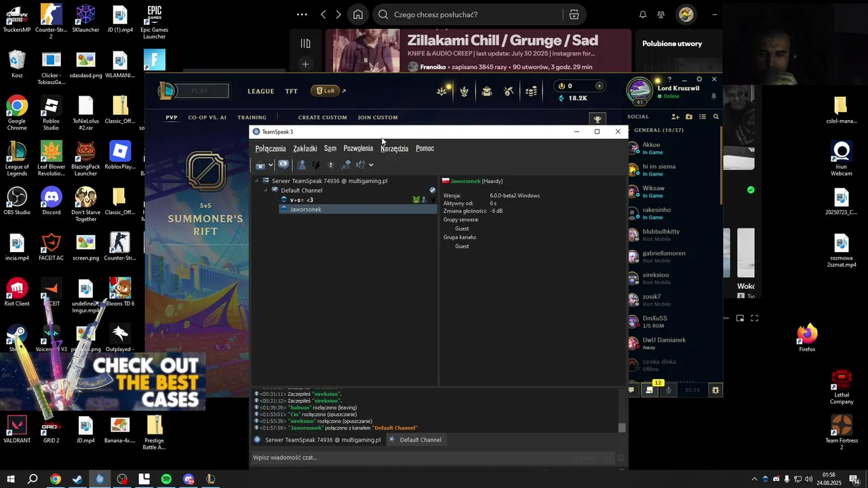The image size is (868, 488).
Task: Open the League chat bubble icon at bottom
Action: click(x=632, y=390)
